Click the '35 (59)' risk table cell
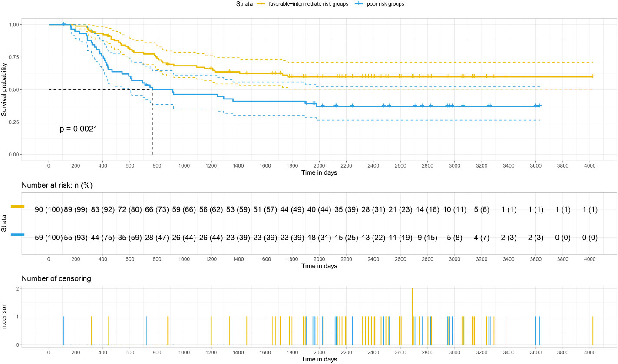This screenshot has width=618, height=364. (130, 238)
